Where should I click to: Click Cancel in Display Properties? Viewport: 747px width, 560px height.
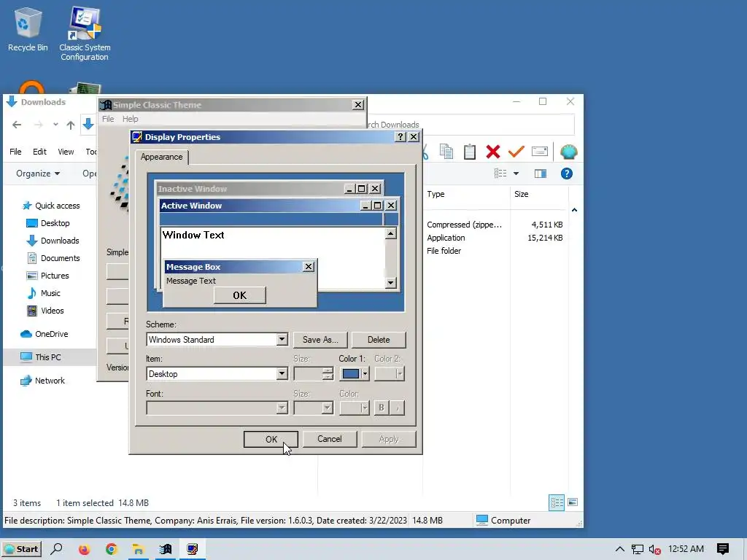tap(330, 438)
